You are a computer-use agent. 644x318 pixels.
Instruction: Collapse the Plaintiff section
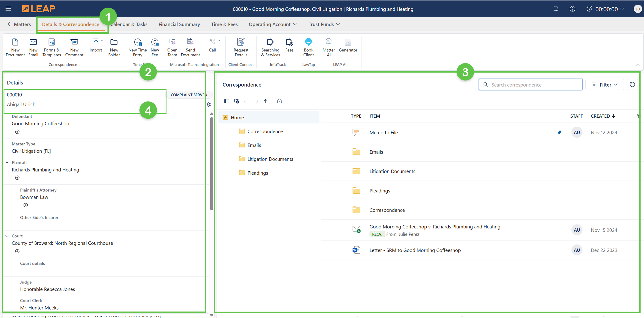click(x=7, y=162)
